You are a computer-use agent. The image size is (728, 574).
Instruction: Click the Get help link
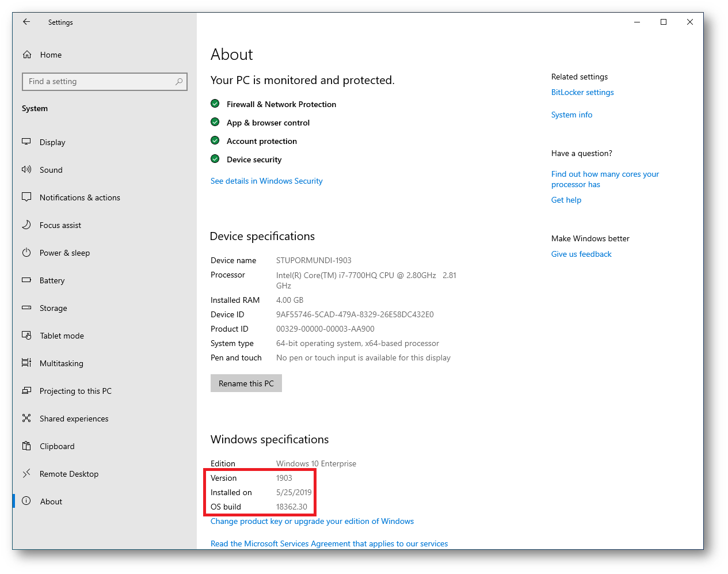(566, 200)
